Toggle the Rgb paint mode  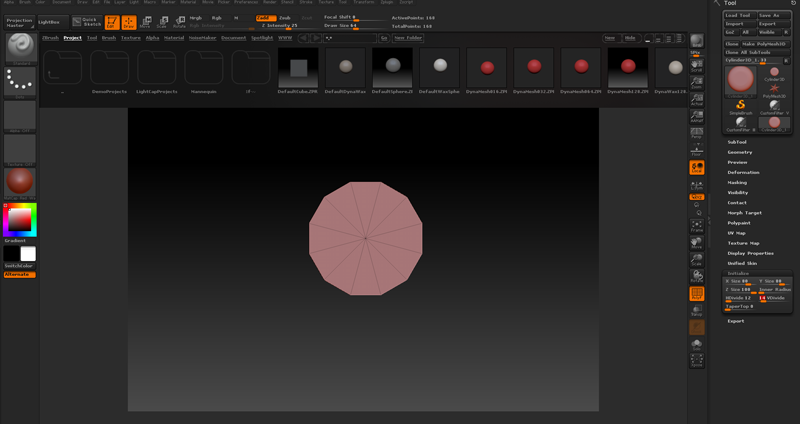(x=217, y=17)
